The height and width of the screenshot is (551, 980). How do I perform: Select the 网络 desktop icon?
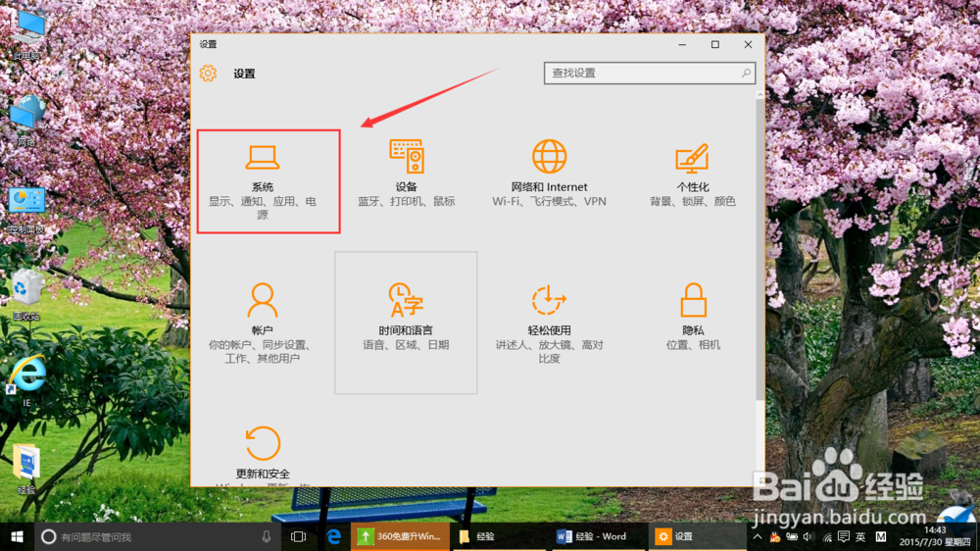26,121
